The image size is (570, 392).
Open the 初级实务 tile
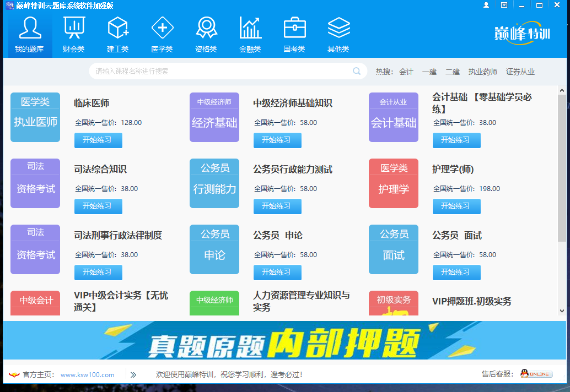pos(394,303)
